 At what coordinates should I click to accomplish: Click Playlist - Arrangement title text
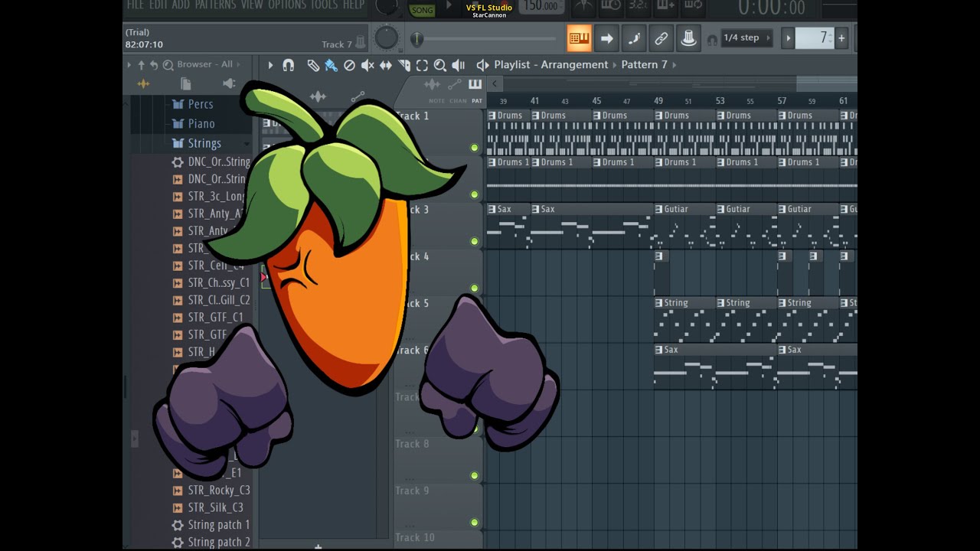pos(551,65)
